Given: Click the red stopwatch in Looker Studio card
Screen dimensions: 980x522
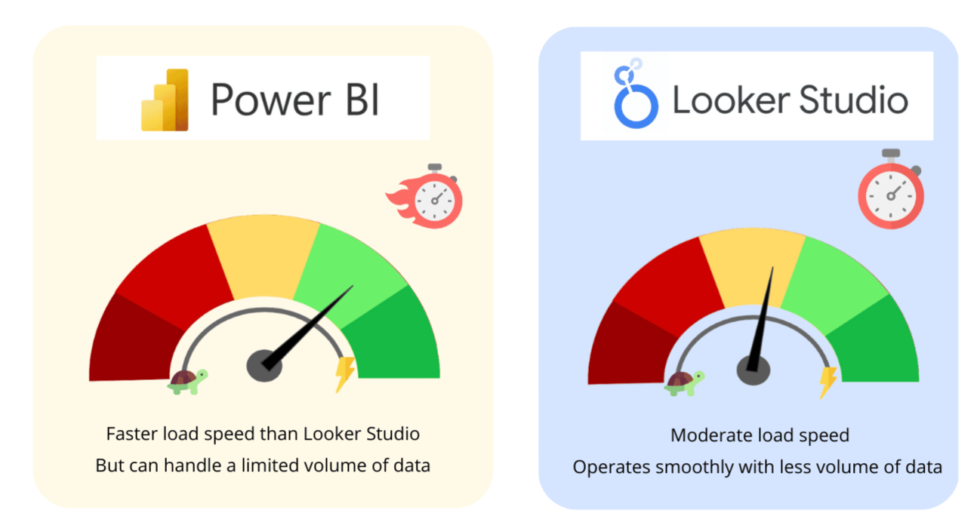Looking at the screenshot, I should 891,189.
